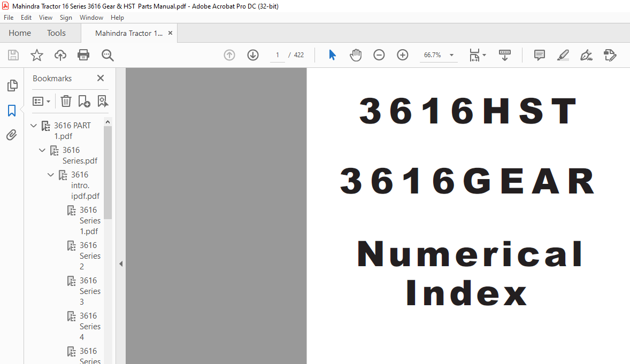Open the File menu
The width and height of the screenshot is (630, 364).
pyautogui.click(x=9, y=18)
